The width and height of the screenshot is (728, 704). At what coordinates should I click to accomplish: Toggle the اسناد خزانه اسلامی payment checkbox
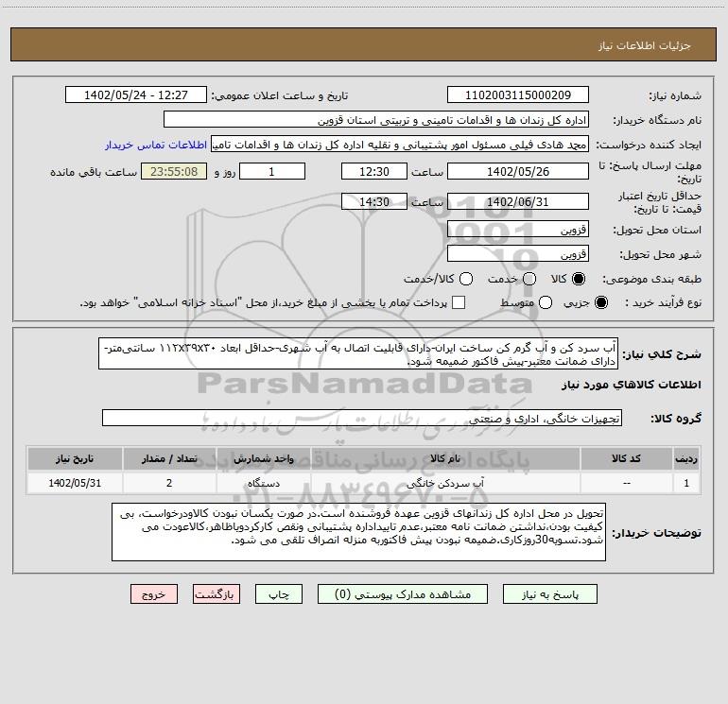pyautogui.click(x=459, y=302)
